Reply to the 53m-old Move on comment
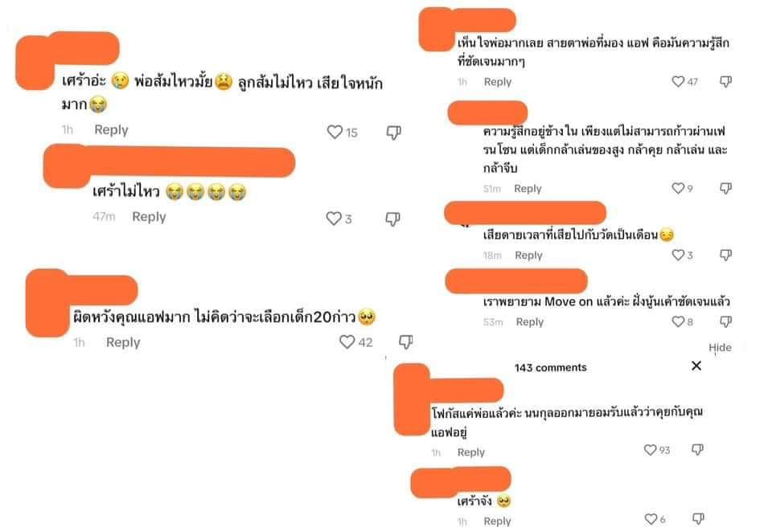 [530, 322]
